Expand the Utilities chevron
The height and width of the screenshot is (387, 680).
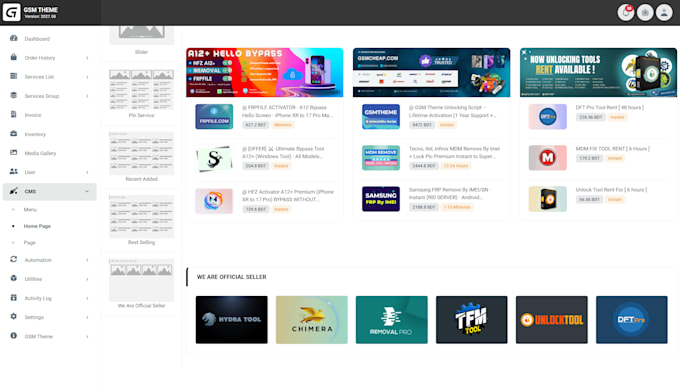[x=87, y=279]
